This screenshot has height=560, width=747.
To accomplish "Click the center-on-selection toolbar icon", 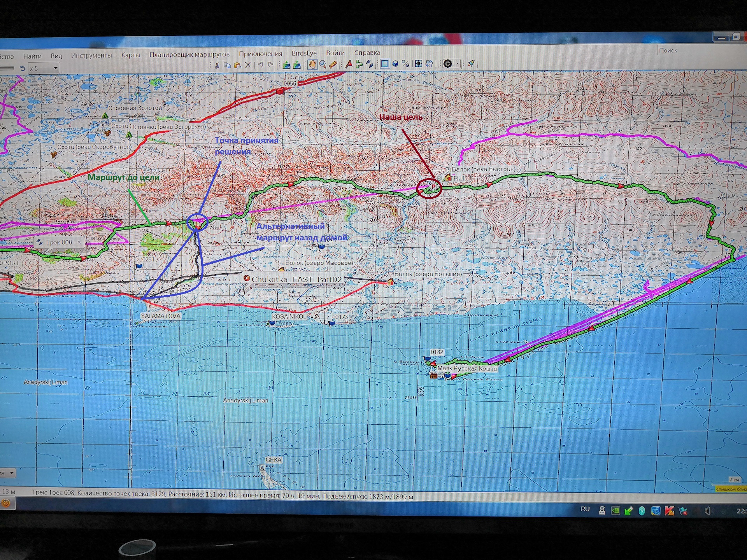I will point(419,64).
